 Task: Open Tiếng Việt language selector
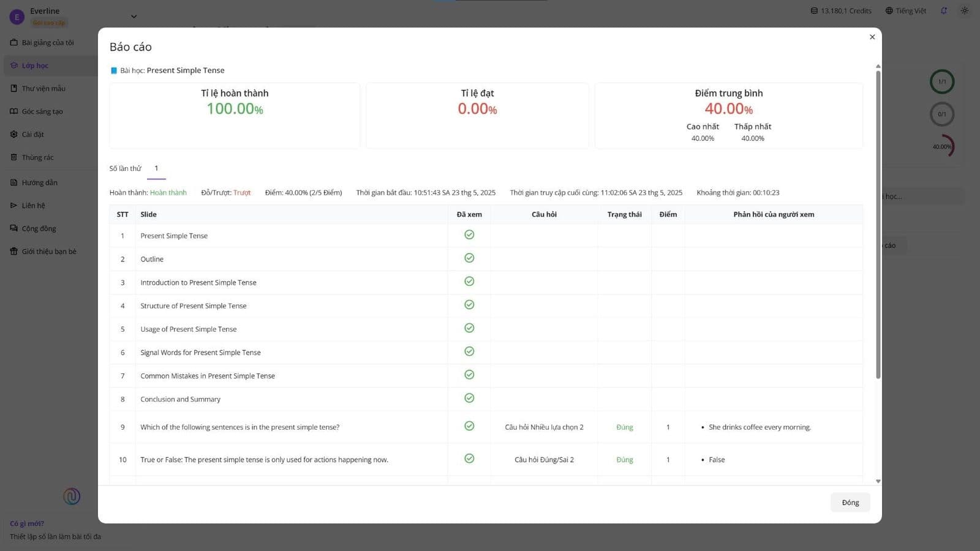click(x=906, y=10)
